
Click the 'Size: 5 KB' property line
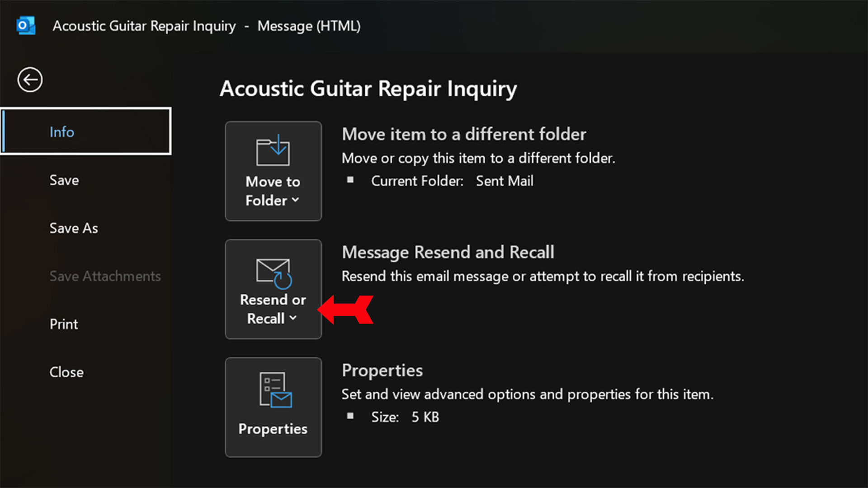coord(405,417)
